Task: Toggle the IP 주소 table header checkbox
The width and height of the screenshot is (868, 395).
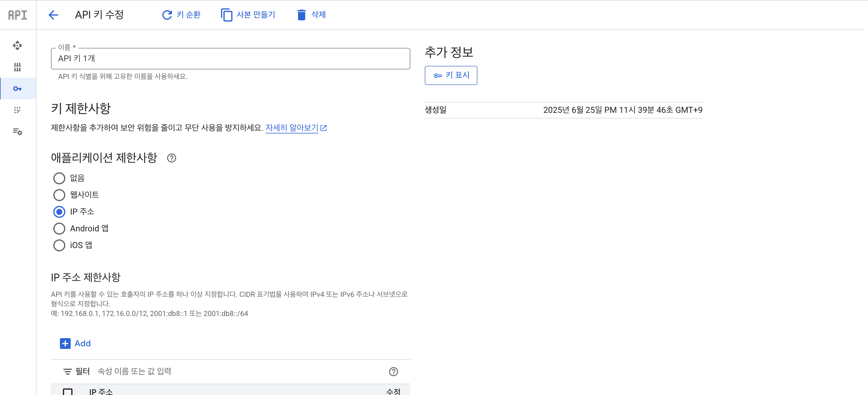Action: click(68, 392)
